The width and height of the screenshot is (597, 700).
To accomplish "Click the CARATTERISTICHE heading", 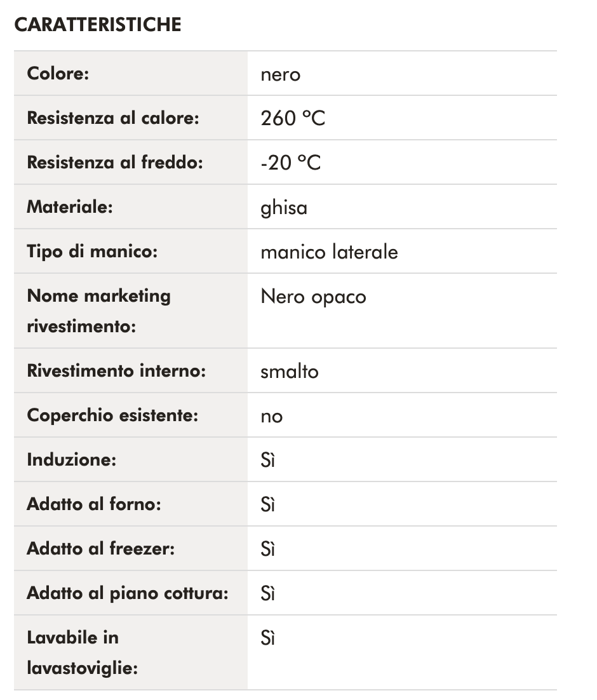I will pyautogui.click(x=98, y=25).
